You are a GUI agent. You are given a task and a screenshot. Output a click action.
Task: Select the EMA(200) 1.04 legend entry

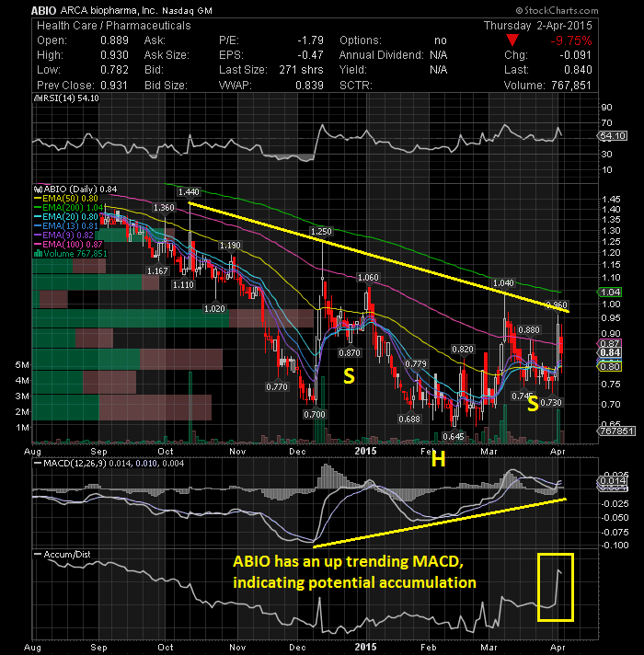[x=68, y=208]
